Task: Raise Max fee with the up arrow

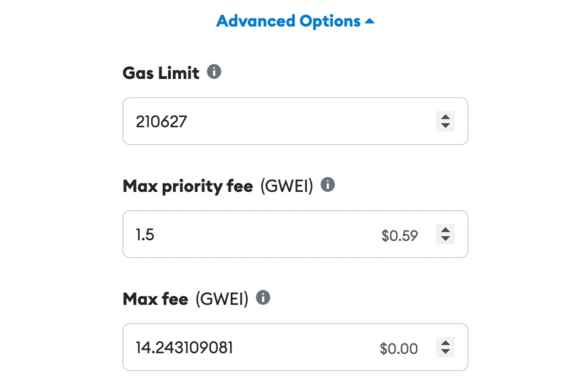Action: click(x=445, y=342)
